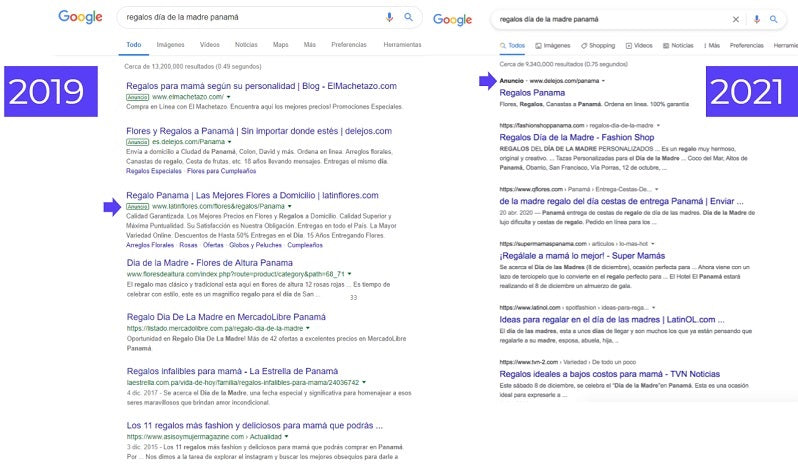
Task: Select the Todo tab in 2019 results
Action: (134, 45)
